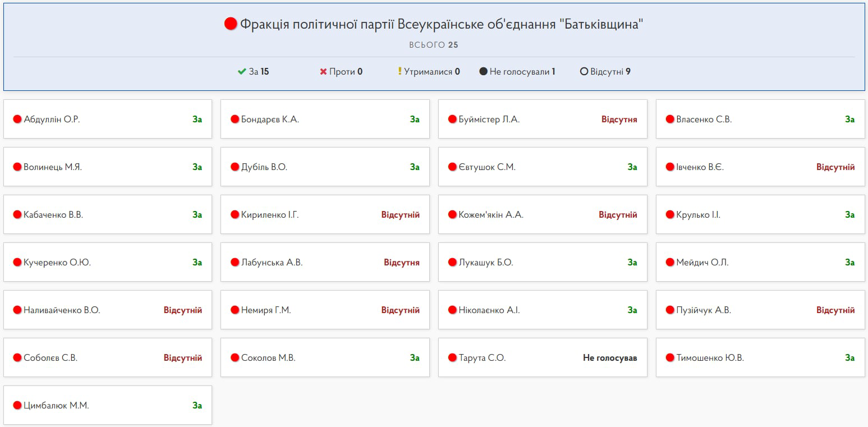The width and height of the screenshot is (868, 427).
Task: Select Лукашук Б.О. in the list
Action: pos(542,262)
